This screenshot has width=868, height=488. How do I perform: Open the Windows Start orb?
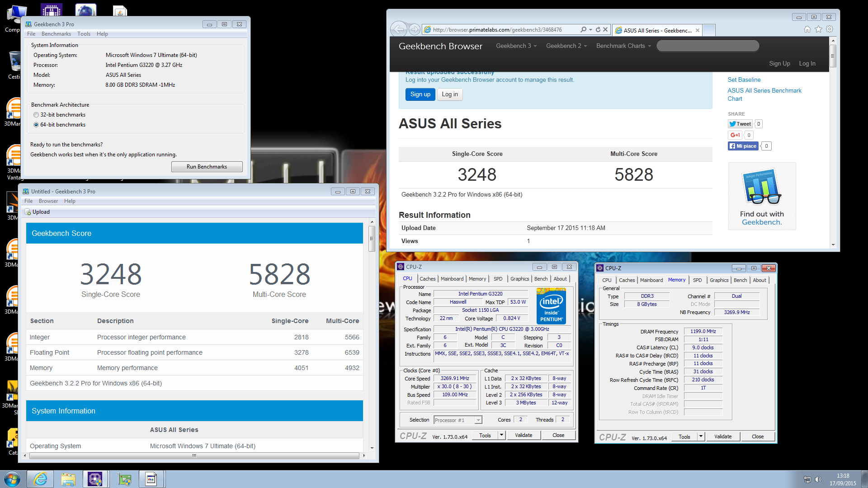click(x=12, y=479)
